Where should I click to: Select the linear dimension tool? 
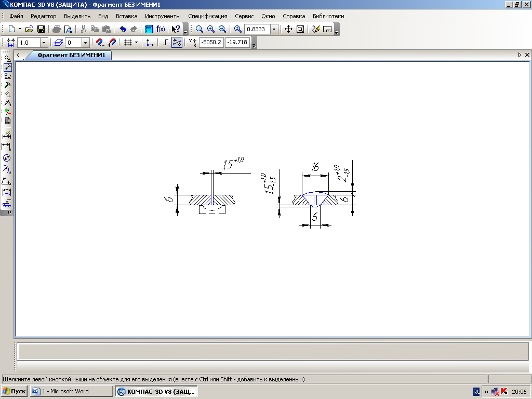(7, 147)
